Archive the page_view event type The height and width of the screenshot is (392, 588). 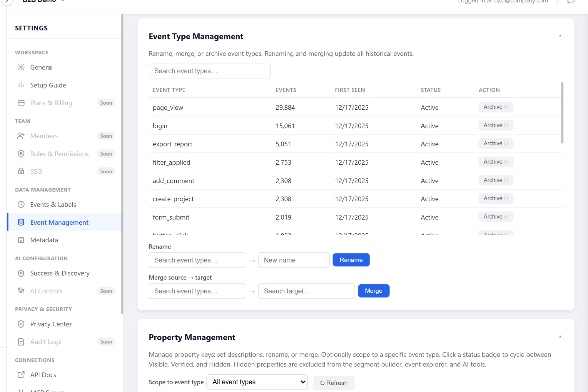[496, 107]
